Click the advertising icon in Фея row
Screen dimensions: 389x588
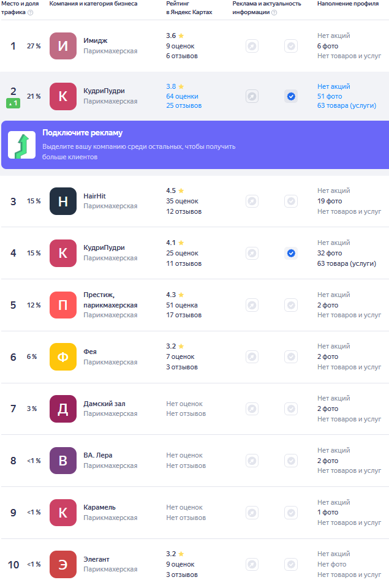[x=252, y=356]
